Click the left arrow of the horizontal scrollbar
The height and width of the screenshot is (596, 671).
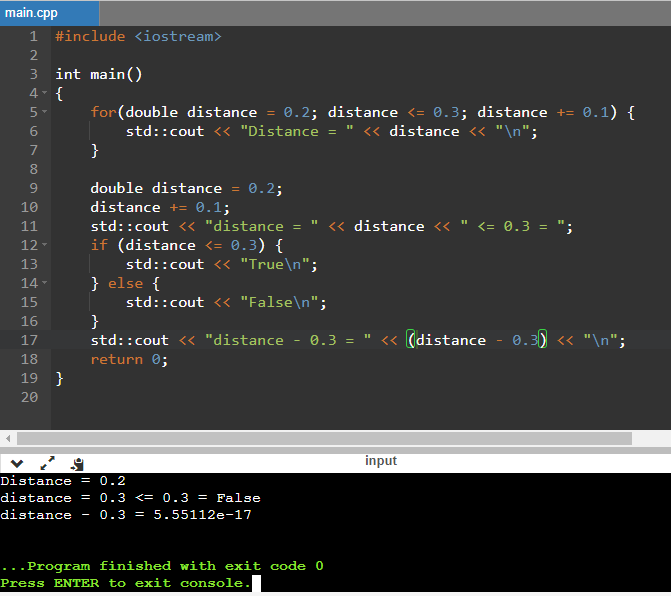pyautogui.click(x=8, y=438)
